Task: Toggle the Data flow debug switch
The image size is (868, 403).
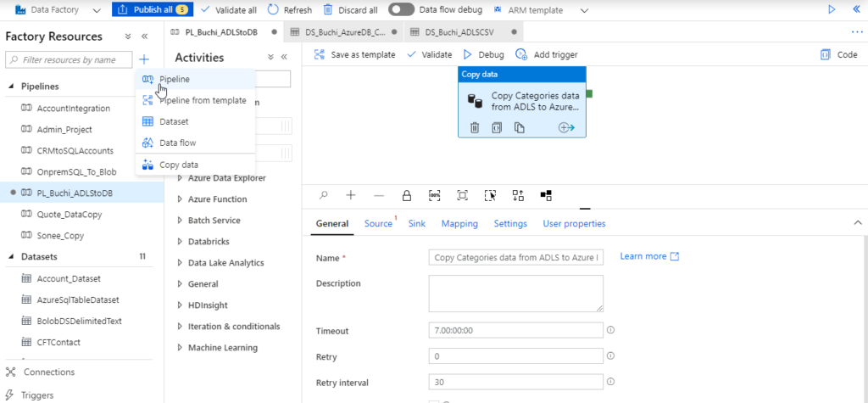Action: coord(401,10)
